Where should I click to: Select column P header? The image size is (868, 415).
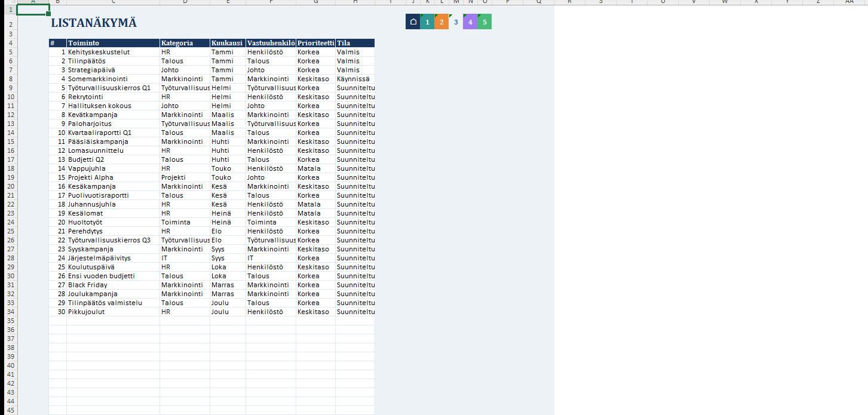pos(507,2)
